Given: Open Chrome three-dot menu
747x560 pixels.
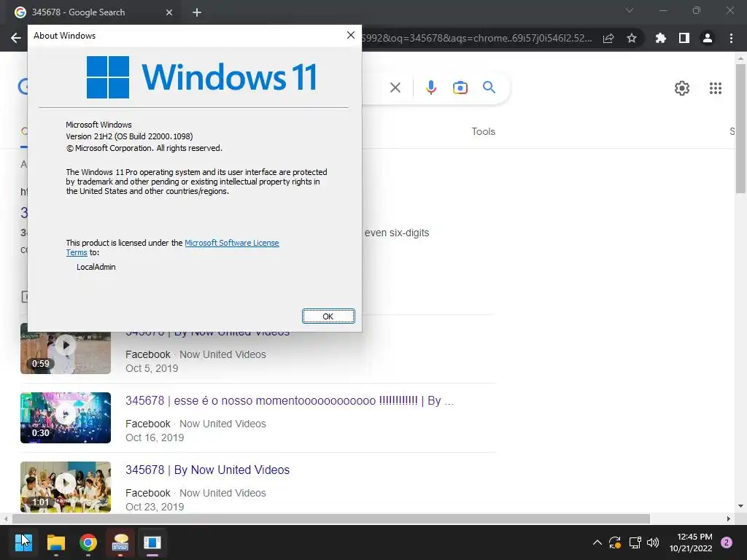Looking at the screenshot, I should pyautogui.click(x=731, y=38).
